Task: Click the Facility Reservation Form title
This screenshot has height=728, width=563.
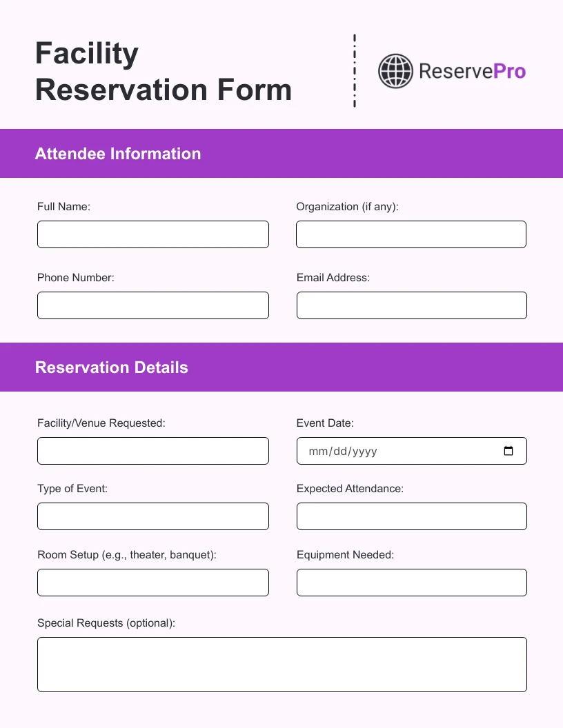Action: click(x=163, y=71)
